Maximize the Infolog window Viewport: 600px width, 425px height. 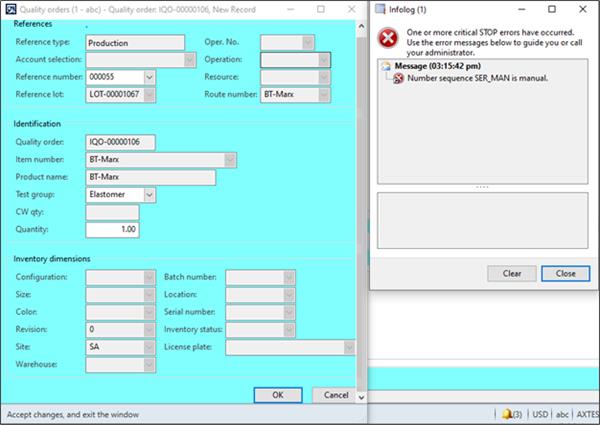point(551,9)
